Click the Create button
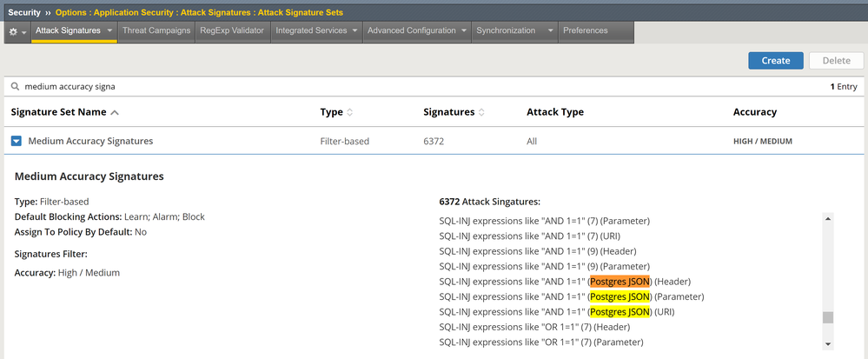This screenshot has height=359, width=868. tap(775, 61)
